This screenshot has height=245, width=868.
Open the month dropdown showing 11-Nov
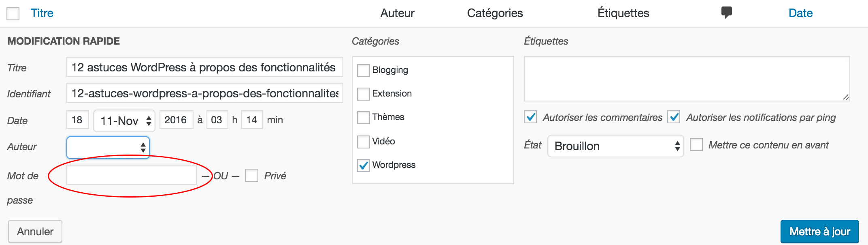pyautogui.click(x=124, y=120)
